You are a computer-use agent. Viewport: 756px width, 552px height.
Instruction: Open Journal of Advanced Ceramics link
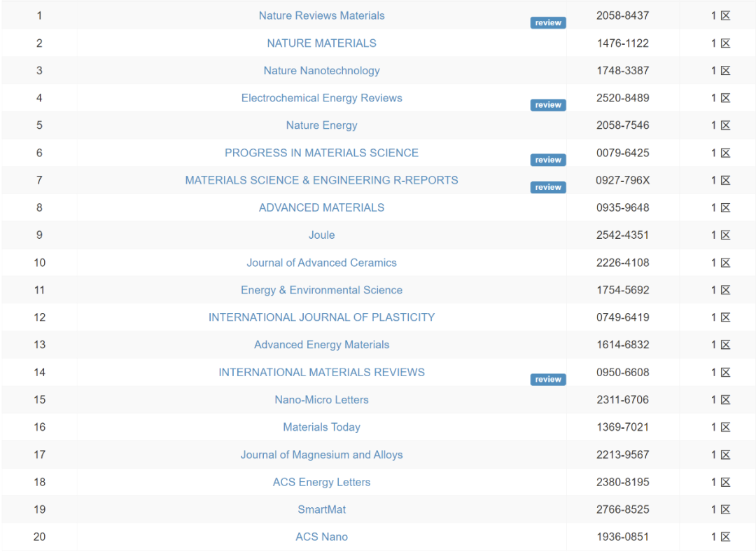pyautogui.click(x=321, y=263)
